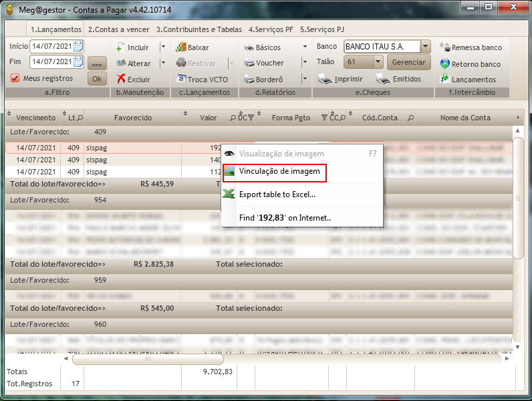This screenshot has width=532, height=401.
Task: Click the Remessa banco icon
Action: tap(445, 47)
